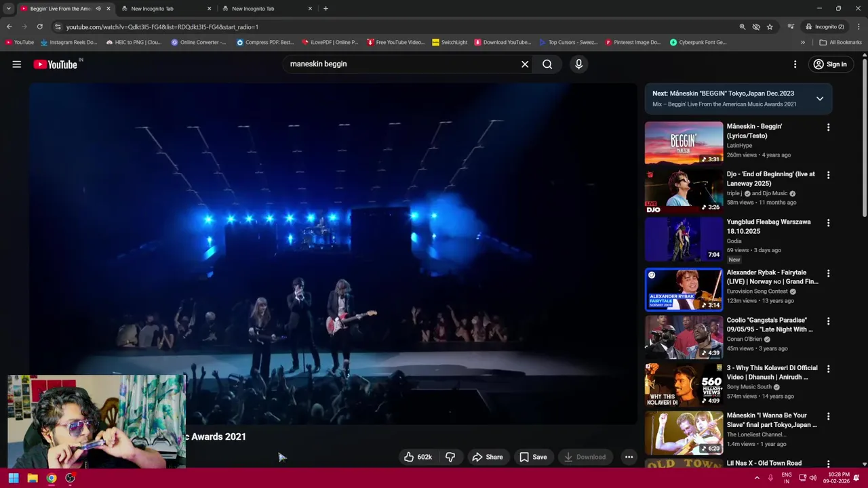Bookmark this page with star icon
This screenshot has height=488, width=868.
tap(770, 26)
